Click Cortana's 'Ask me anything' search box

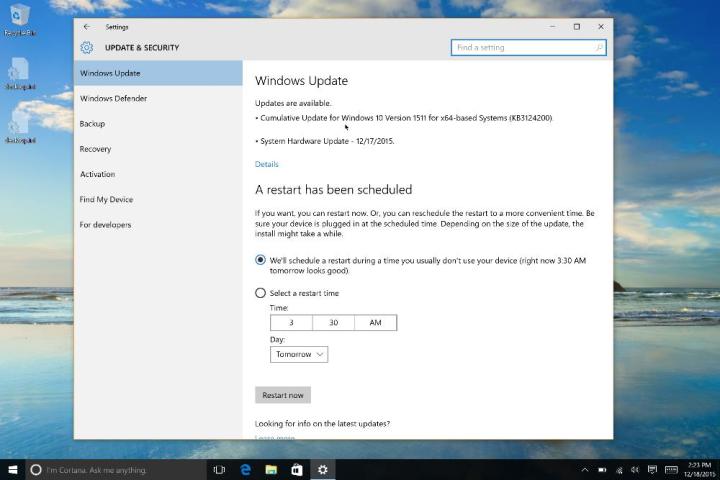[x=116, y=469]
